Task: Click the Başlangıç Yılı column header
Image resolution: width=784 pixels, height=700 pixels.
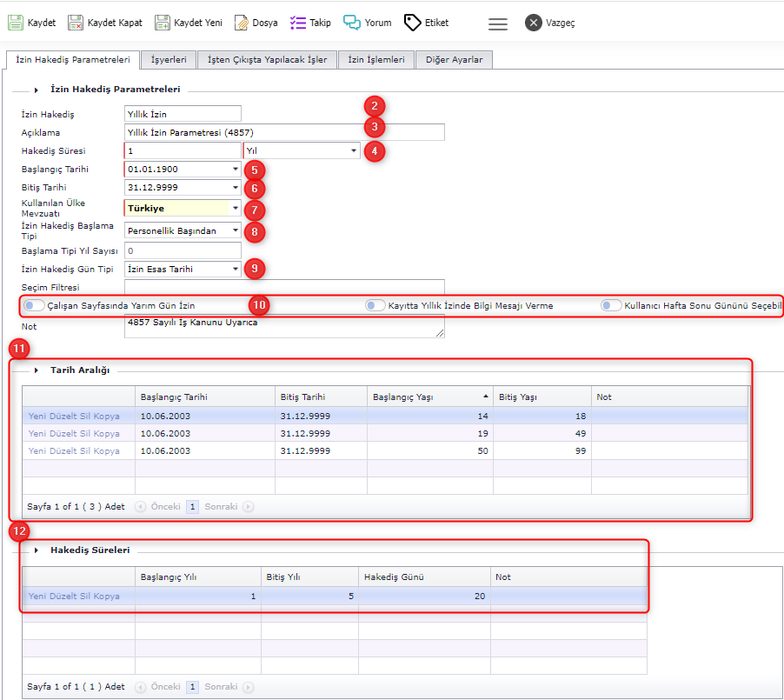Action: (x=198, y=577)
